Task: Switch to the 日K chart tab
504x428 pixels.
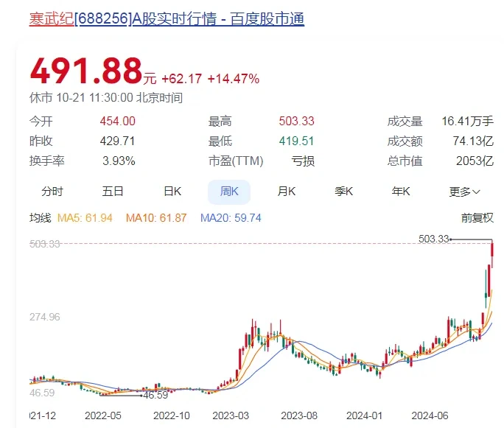Action: click(172, 192)
